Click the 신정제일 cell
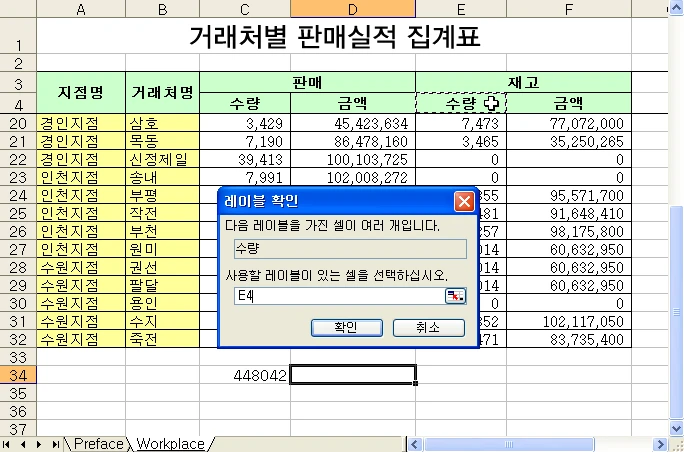Viewport: 684px width, 452px height. (x=163, y=159)
